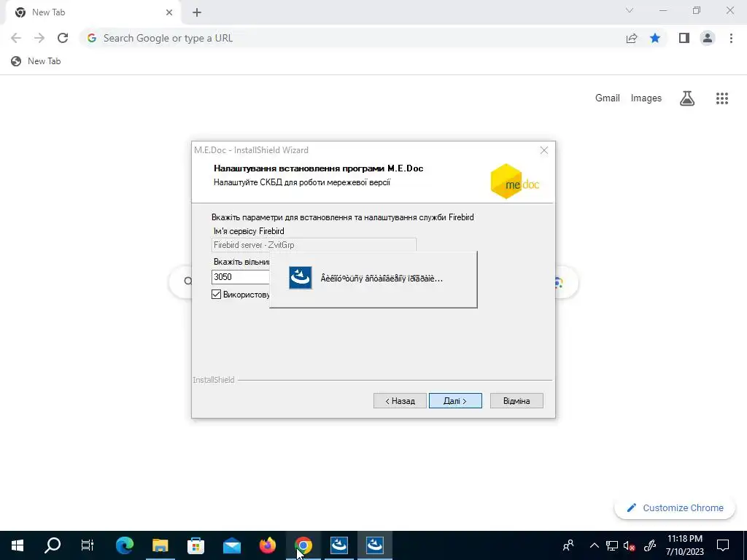Image resolution: width=747 pixels, height=560 pixels.
Task: Click Customize Chrome button
Action: (675, 507)
